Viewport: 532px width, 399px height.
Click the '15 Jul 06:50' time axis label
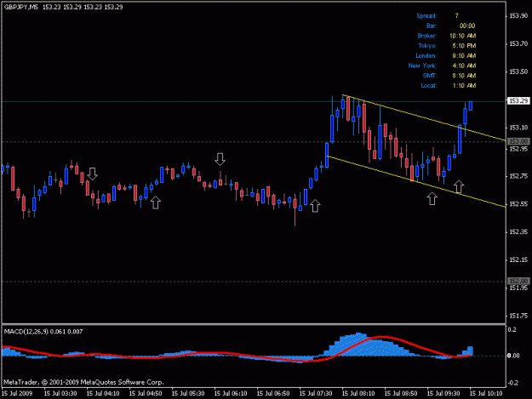(273, 394)
